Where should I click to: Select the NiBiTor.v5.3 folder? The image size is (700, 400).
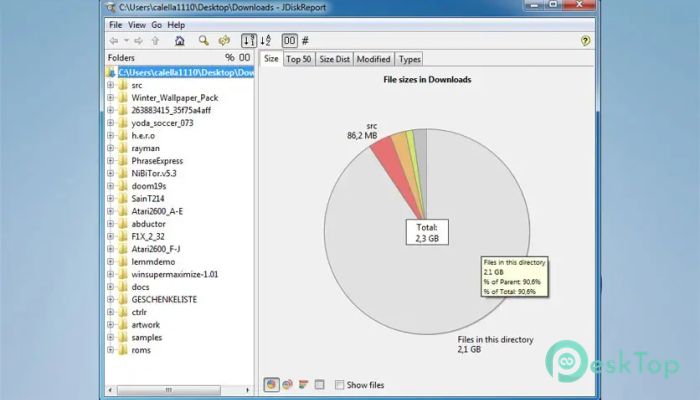pyautogui.click(x=154, y=173)
